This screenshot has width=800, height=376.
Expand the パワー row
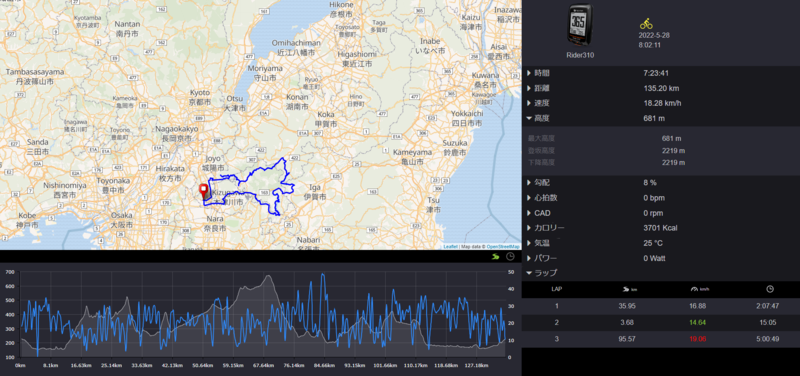pos(530,258)
